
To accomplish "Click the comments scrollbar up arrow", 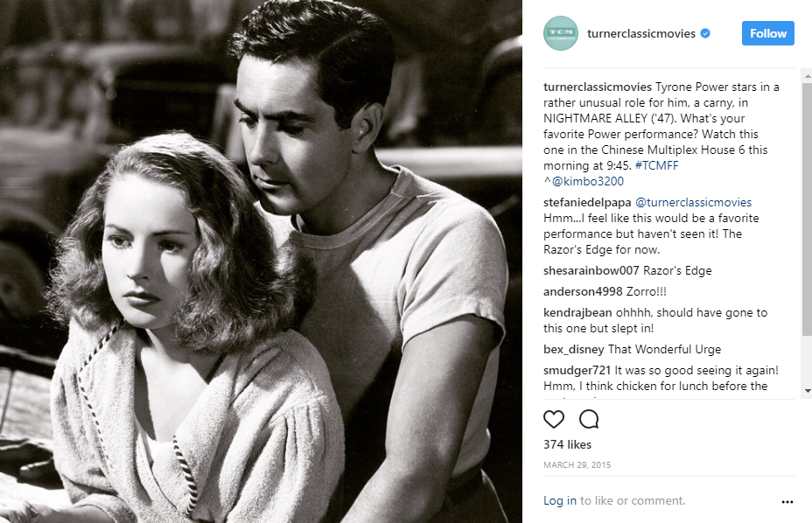I will [807, 75].
